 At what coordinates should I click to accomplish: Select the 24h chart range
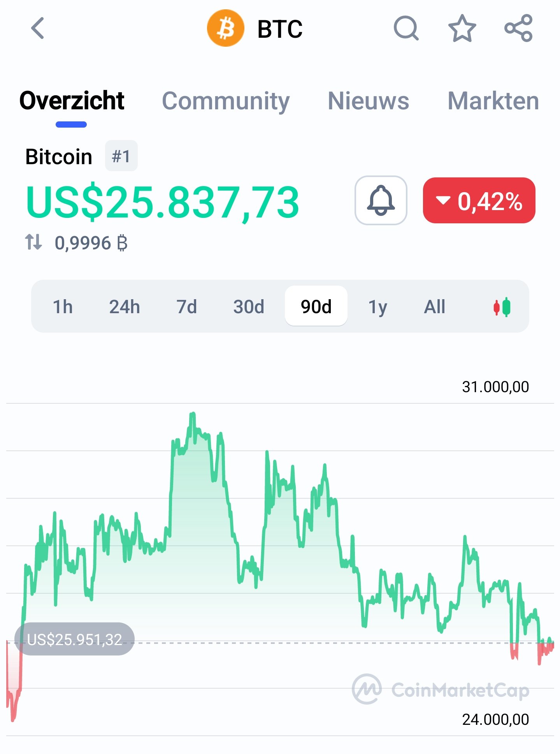pyautogui.click(x=125, y=307)
